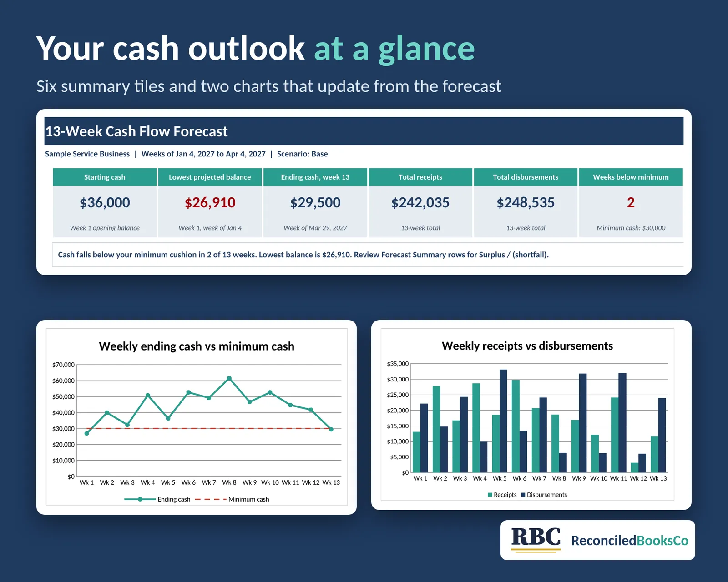Viewport: 728px width, 582px height.
Task: Click the Starting cash tile header
Action: coord(105,177)
